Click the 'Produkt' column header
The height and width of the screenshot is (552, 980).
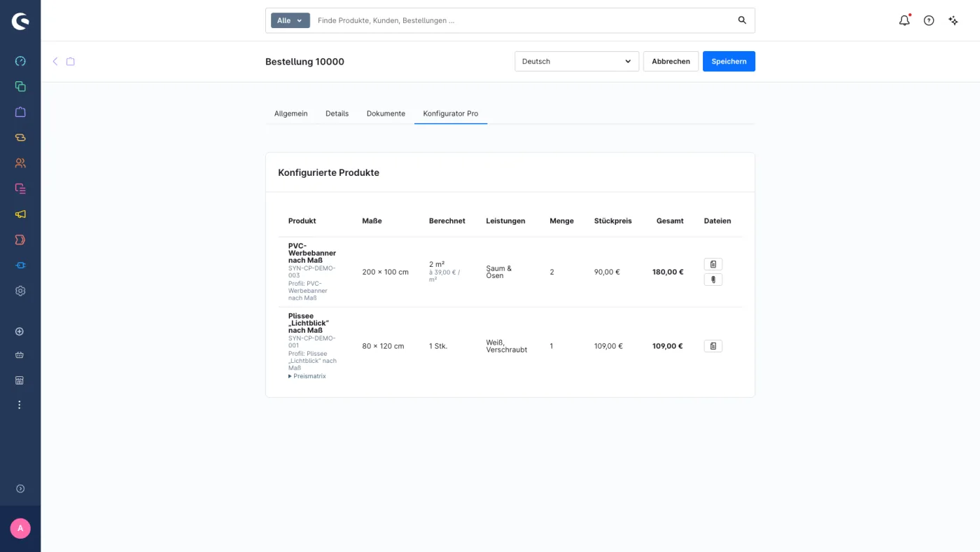[x=302, y=221]
